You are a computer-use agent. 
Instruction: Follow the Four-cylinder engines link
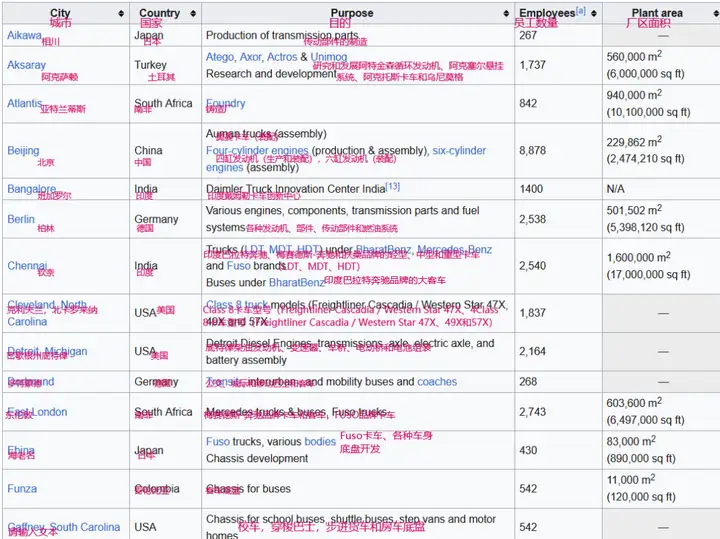(257, 151)
